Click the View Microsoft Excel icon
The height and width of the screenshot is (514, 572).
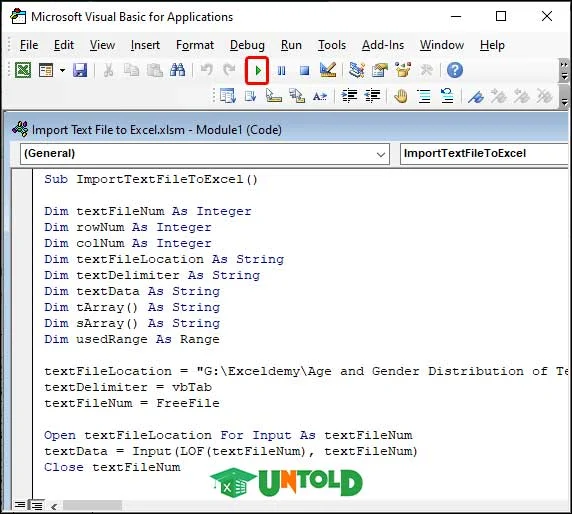tap(23, 70)
